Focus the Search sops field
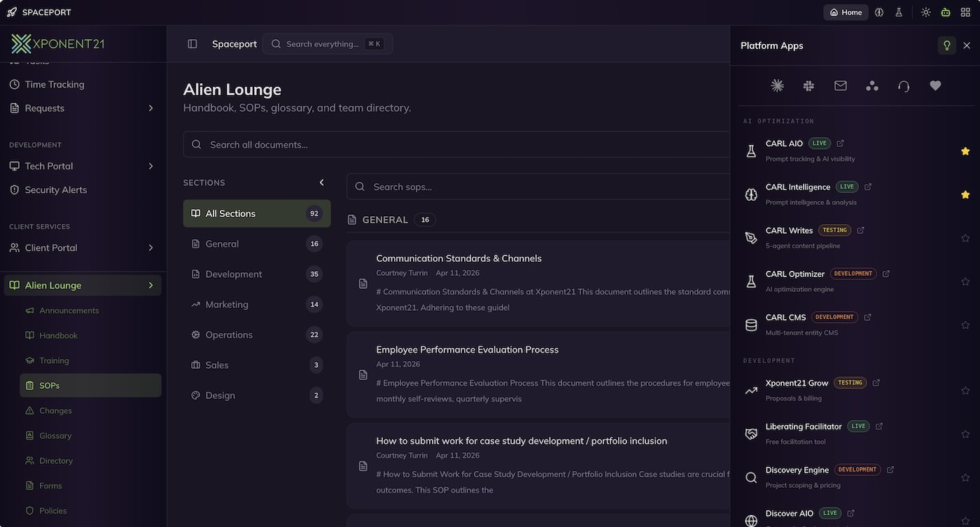 [x=539, y=187]
